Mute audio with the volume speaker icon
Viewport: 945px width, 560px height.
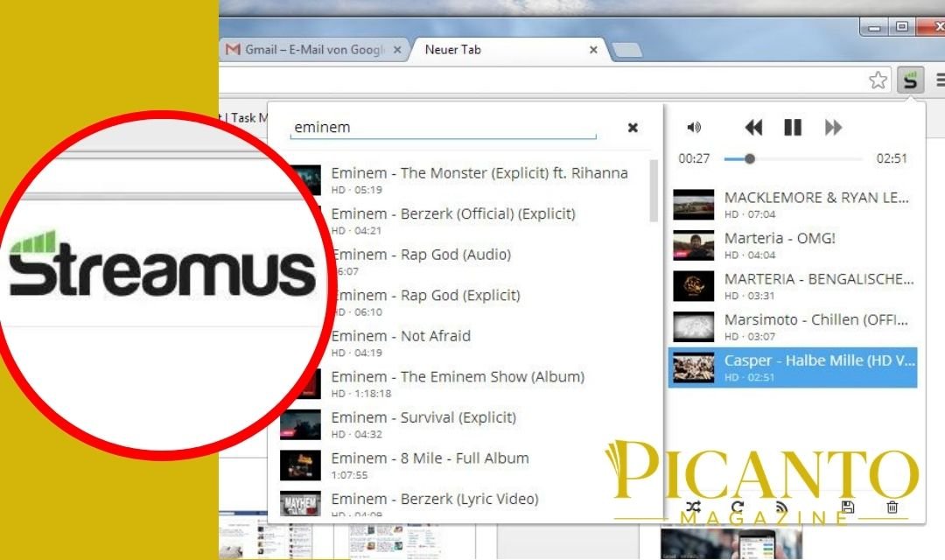(694, 127)
